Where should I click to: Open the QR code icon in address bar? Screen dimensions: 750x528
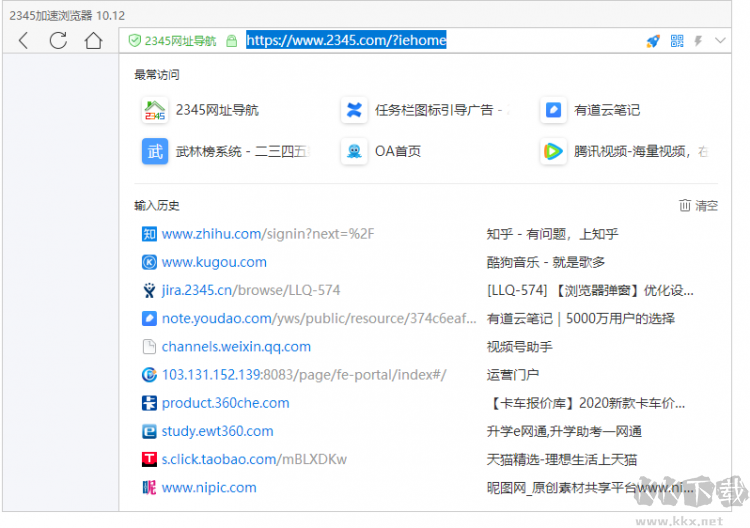click(x=677, y=41)
